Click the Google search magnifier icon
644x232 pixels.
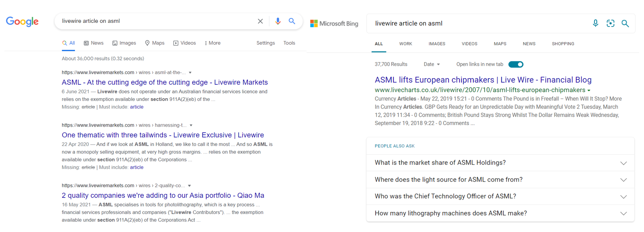[292, 21]
